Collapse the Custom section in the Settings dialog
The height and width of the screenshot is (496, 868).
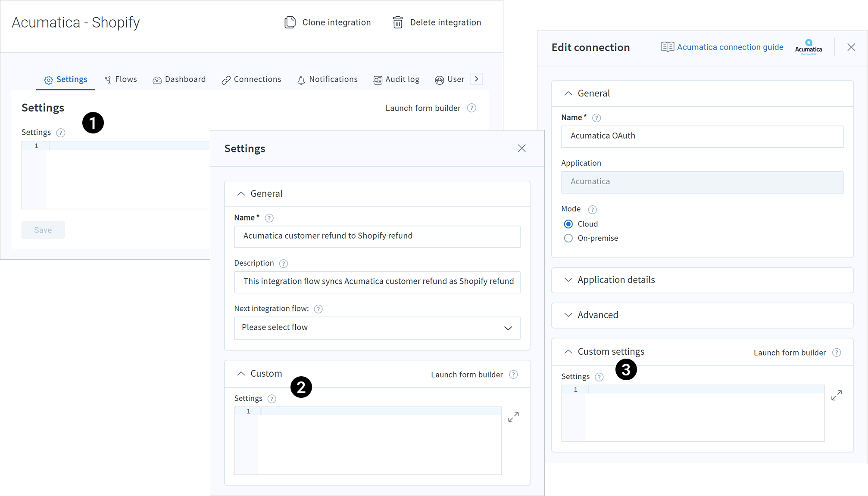point(241,374)
